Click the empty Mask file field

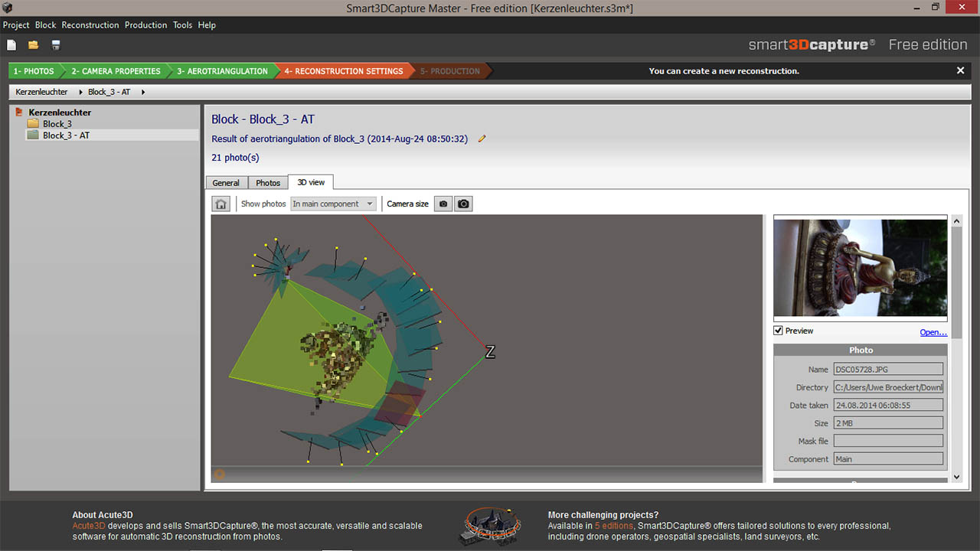coord(888,441)
